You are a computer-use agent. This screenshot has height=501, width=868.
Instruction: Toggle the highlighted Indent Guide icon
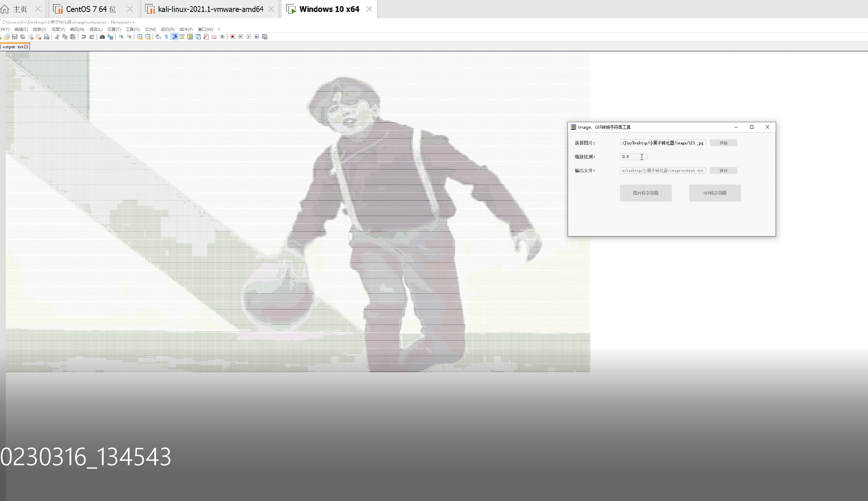tap(174, 37)
